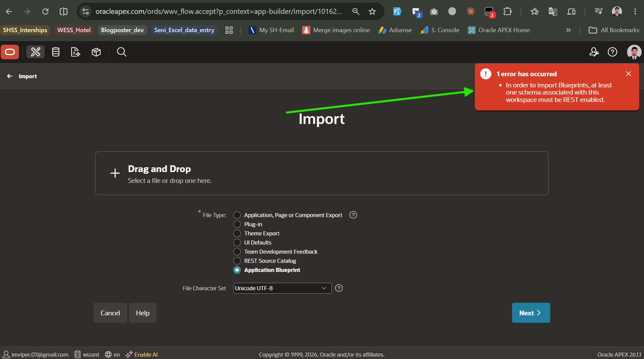
Task: Select REST Source Catalog option
Action: (x=237, y=261)
